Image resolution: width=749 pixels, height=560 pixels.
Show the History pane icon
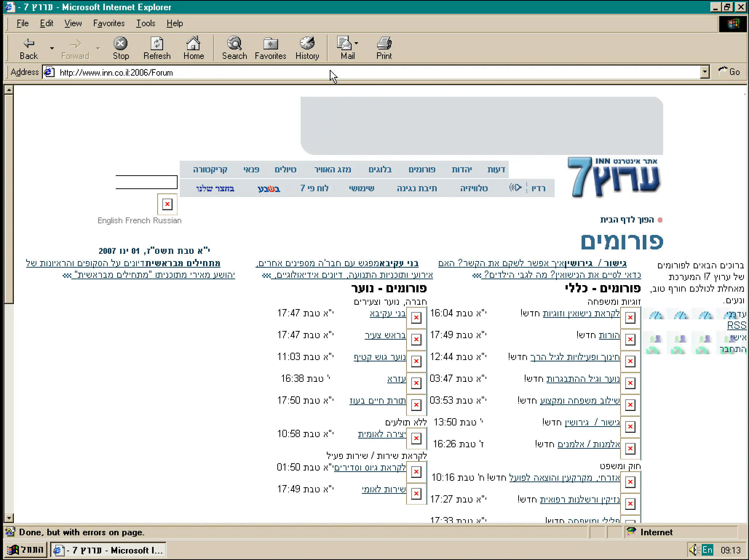pos(307,44)
